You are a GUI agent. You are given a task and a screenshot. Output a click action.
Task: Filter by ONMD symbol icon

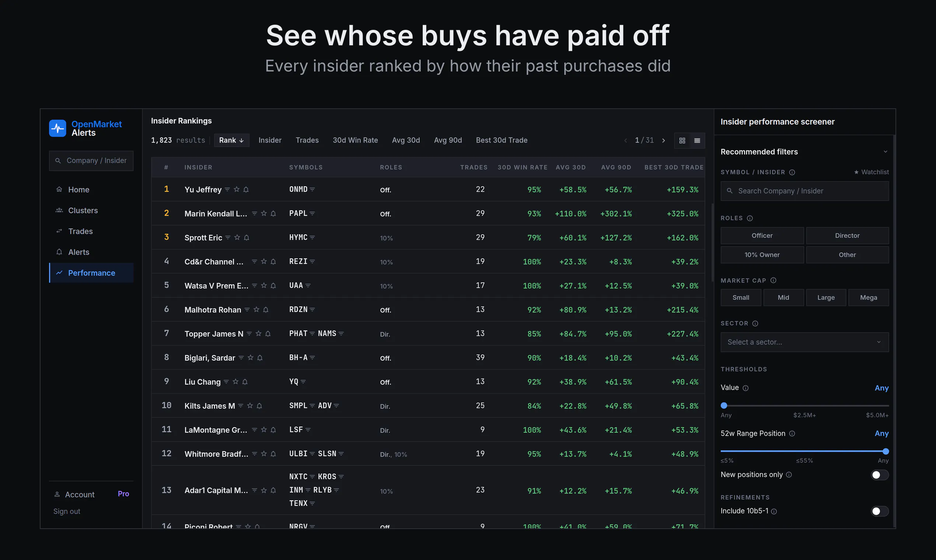pos(312,189)
